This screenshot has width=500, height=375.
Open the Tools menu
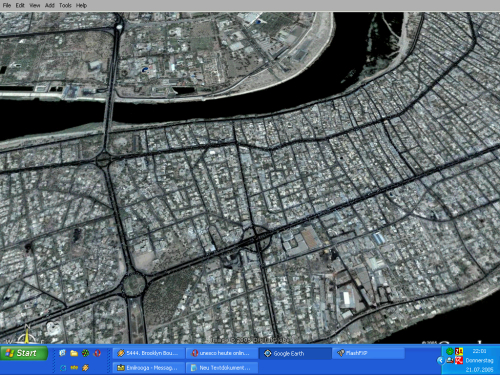pos(65,5)
